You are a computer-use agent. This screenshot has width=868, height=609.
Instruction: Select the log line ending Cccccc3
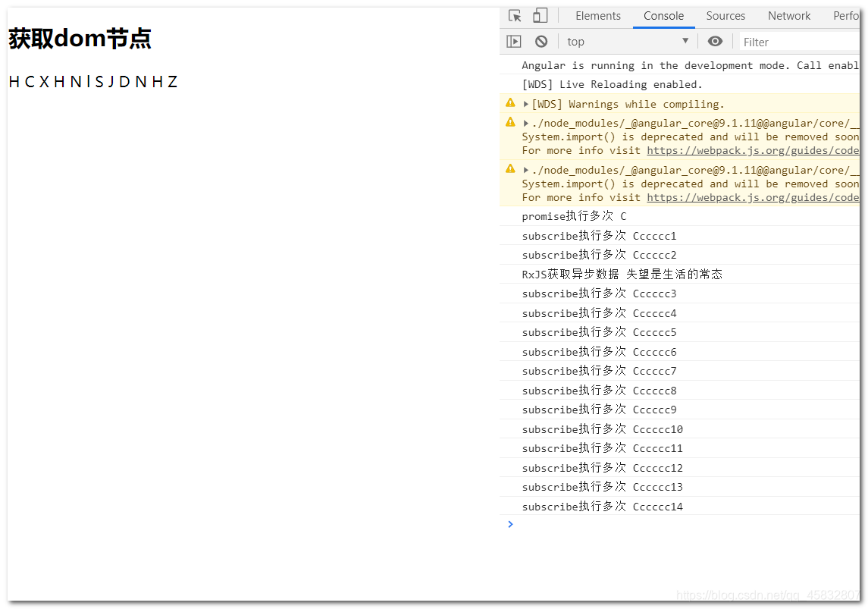pos(680,294)
